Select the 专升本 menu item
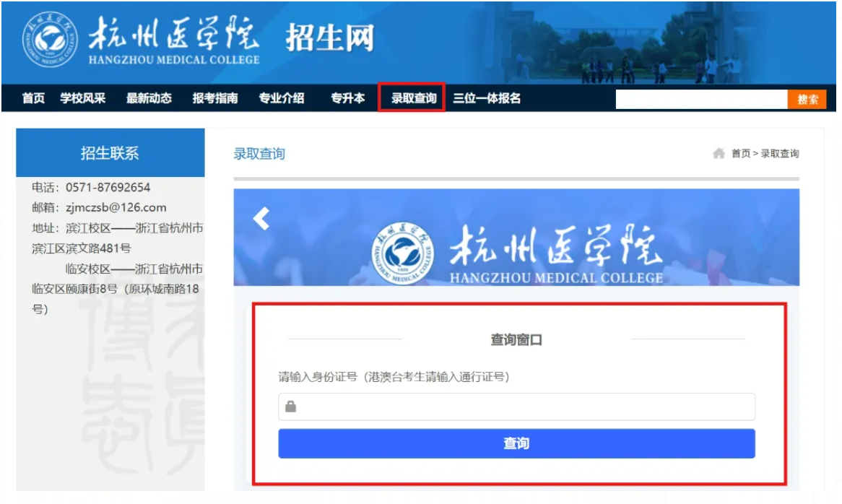842x504 pixels. (x=347, y=98)
